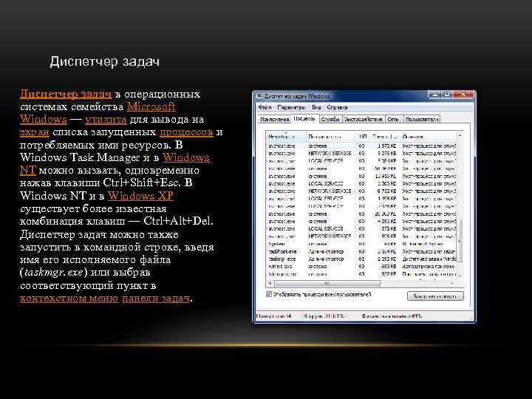Switch to the Приложения tab
This screenshot has width=532, height=399.
point(274,120)
